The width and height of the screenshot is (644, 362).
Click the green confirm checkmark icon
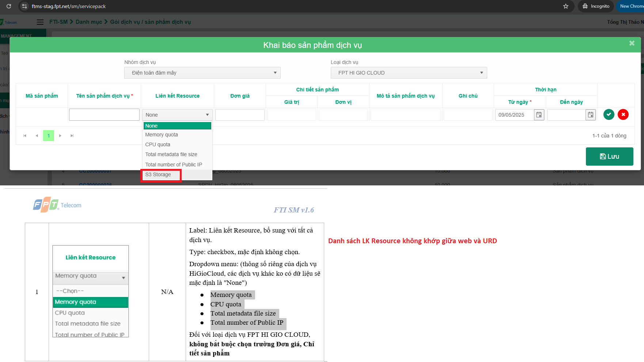click(x=609, y=115)
